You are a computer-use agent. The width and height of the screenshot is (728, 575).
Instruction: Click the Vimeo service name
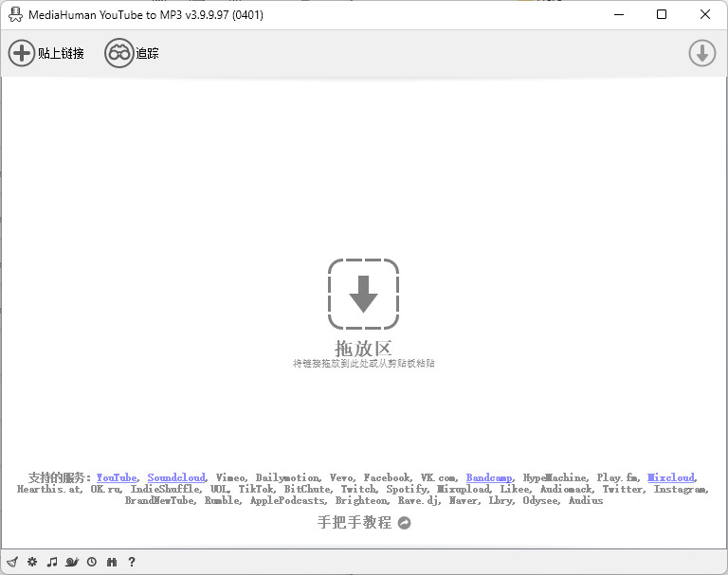pyautogui.click(x=230, y=477)
